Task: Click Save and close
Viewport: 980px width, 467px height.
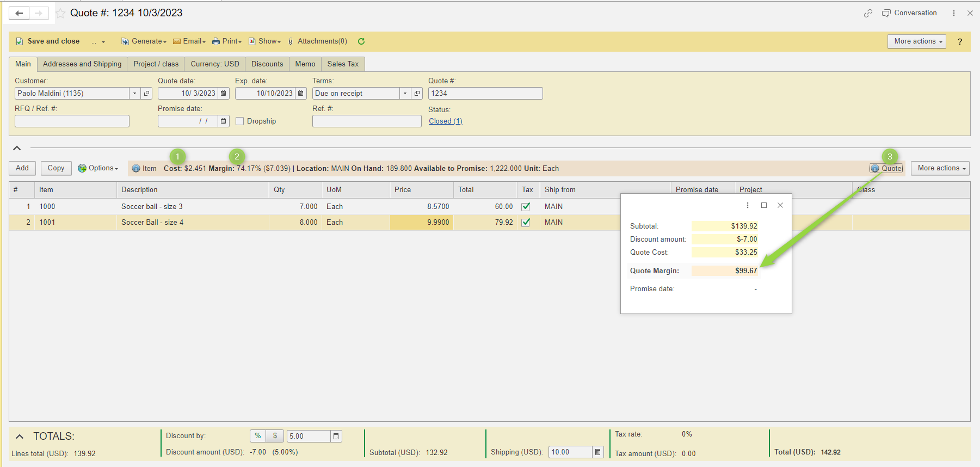Action: pos(48,41)
